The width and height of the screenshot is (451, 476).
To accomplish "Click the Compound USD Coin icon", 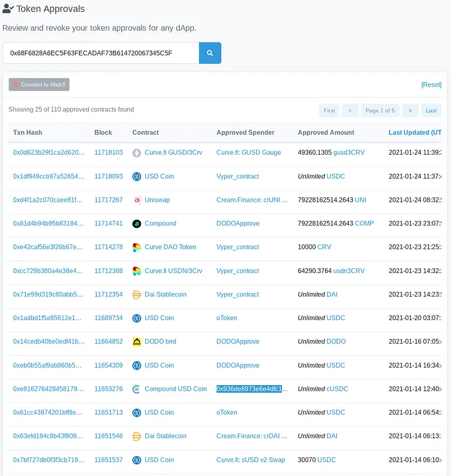I will (137, 389).
